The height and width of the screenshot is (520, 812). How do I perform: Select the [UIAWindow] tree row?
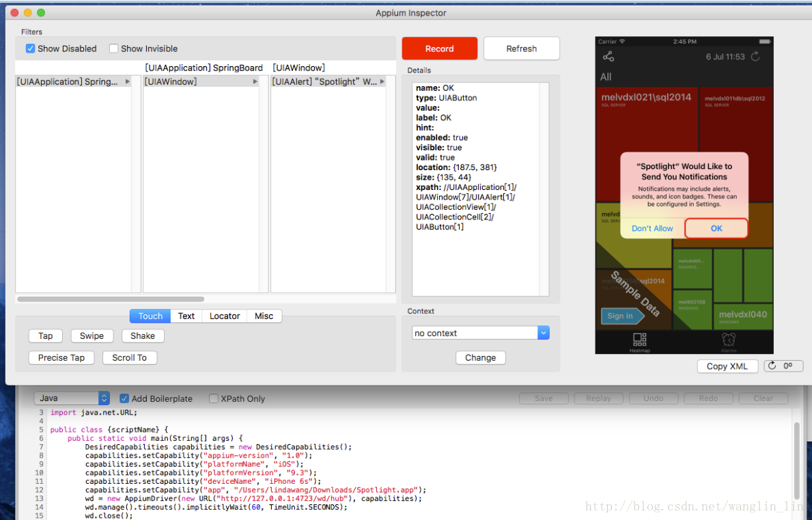click(201, 82)
